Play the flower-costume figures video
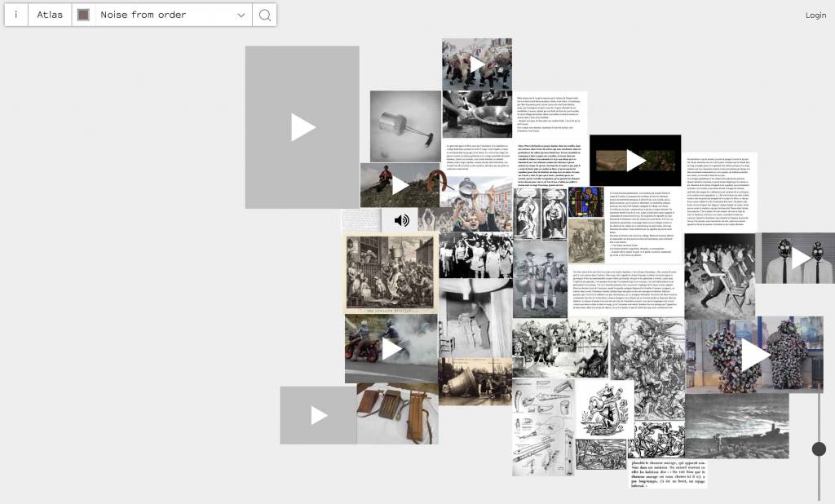 [754, 355]
